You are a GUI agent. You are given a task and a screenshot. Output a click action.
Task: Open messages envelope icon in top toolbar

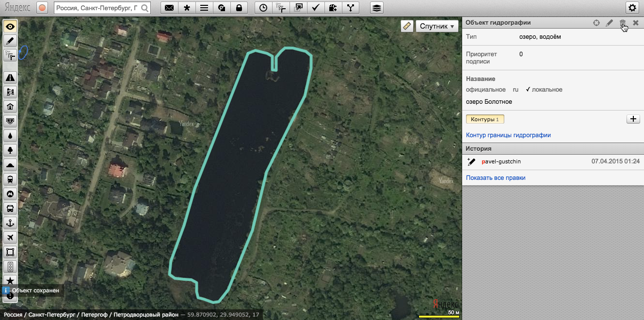[169, 8]
